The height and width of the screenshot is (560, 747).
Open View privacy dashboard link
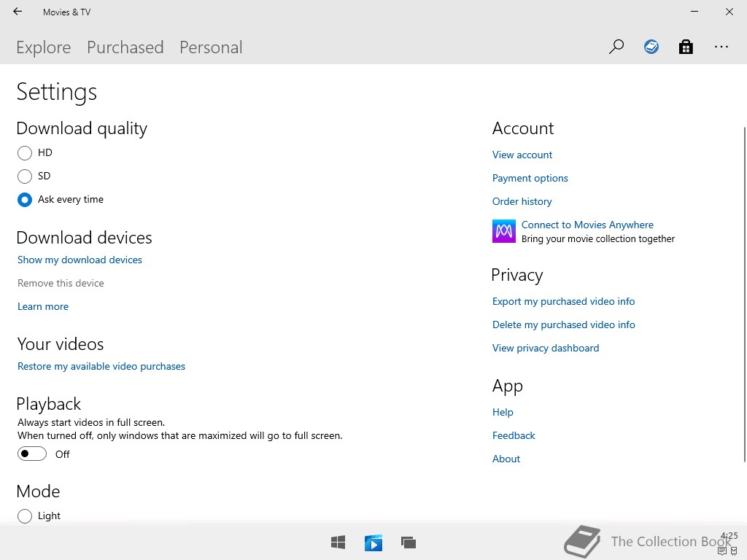[x=546, y=348]
